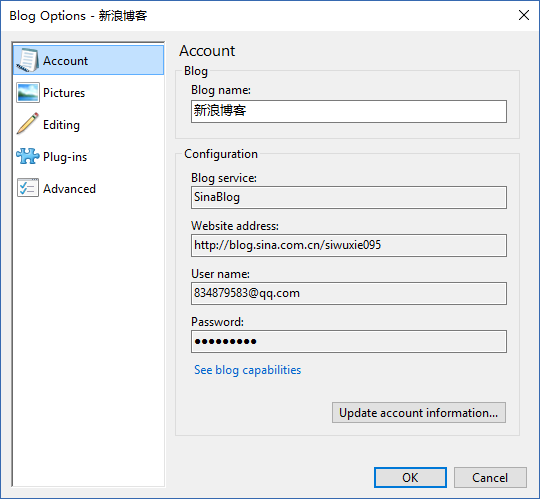Click the Blog service SinaBlog field

point(349,197)
